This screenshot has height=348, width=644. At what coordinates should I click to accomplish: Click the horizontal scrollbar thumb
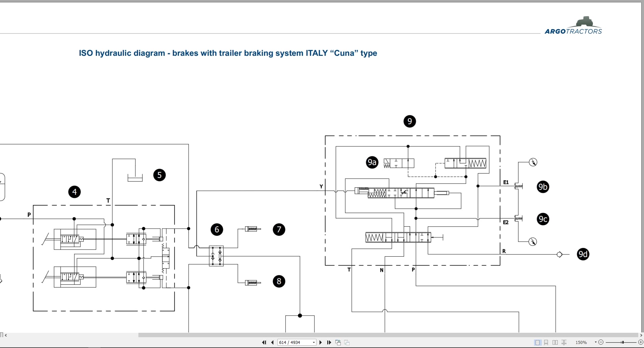point(388,335)
